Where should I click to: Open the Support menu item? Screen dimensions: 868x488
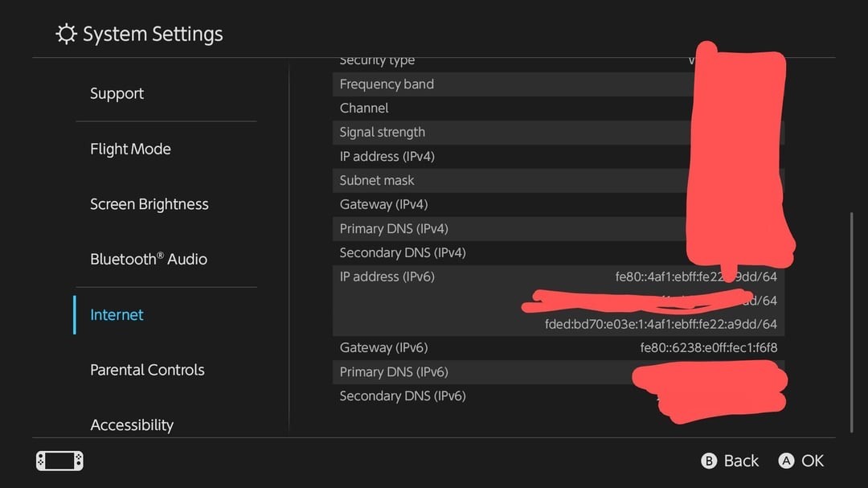117,93
